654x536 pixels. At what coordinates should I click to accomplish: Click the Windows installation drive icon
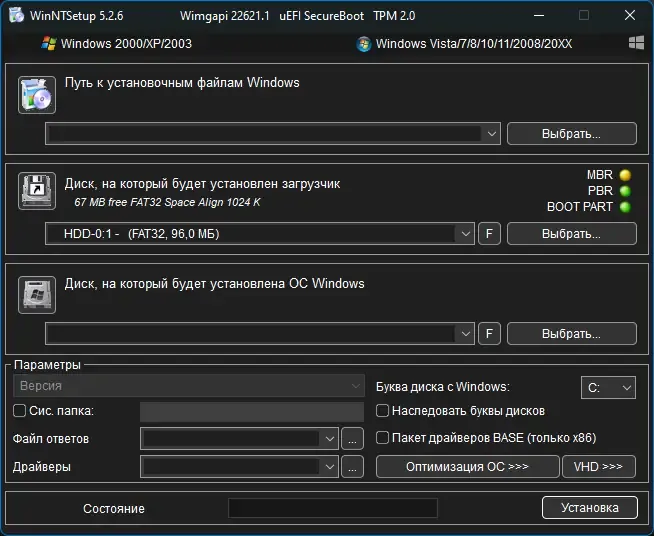pos(37,294)
